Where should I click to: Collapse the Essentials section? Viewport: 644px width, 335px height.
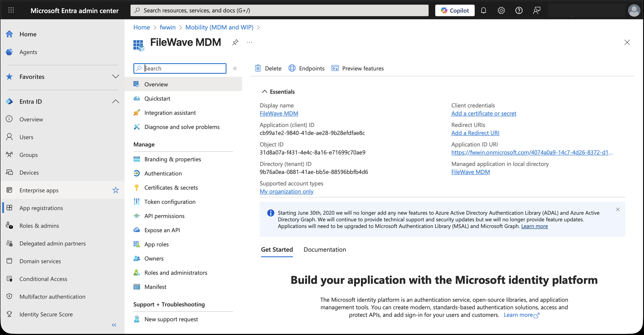point(278,92)
